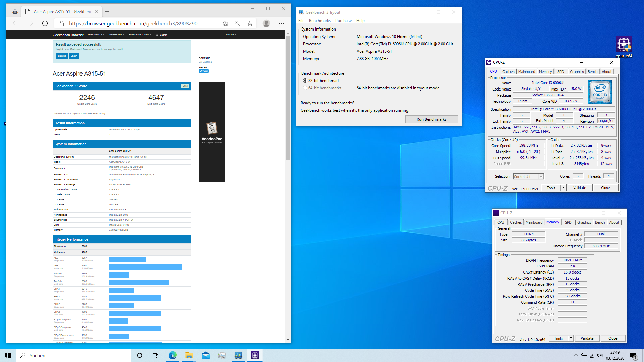644x362 pixels.
Task: Switch to About tab in lower CPU-Z
Action: [x=614, y=222]
